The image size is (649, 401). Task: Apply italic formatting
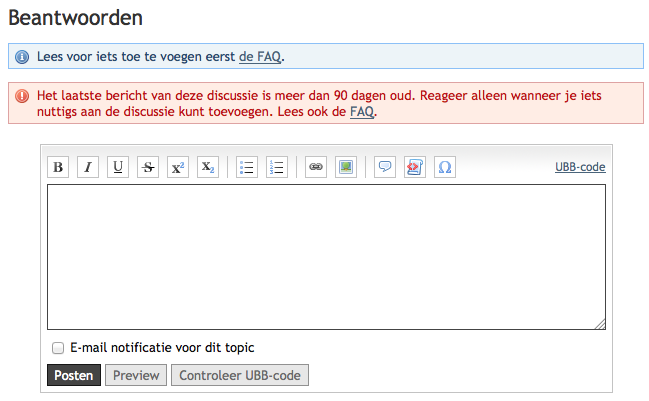88,167
